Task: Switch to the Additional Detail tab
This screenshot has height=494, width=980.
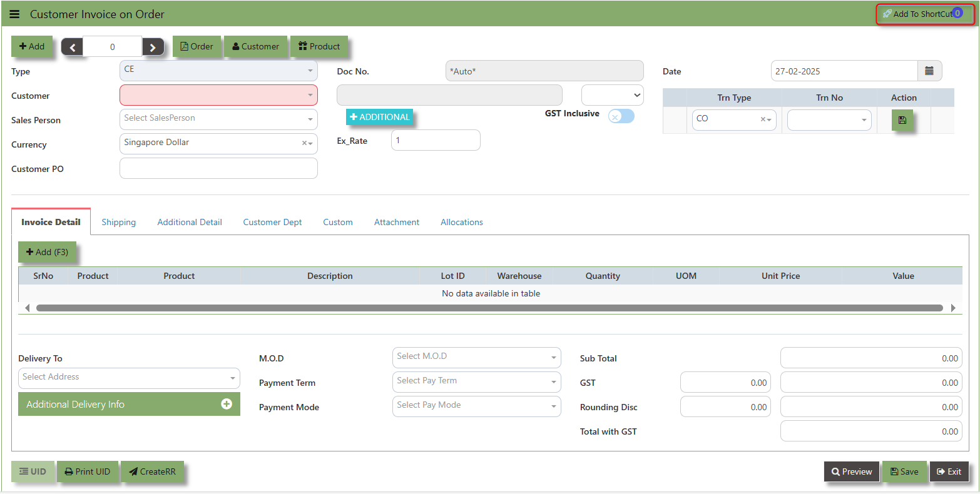Action: tap(190, 222)
